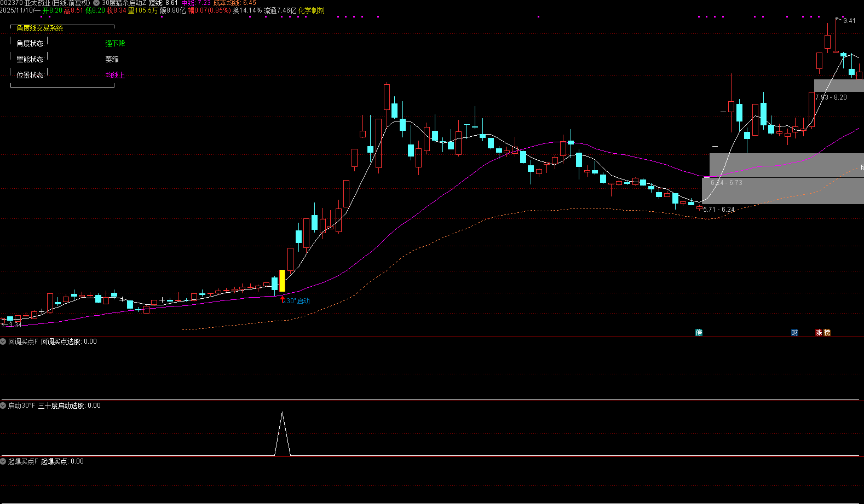
Task: Click the yellow highlighted launch candlestick
Action: pyautogui.click(x=283, y=281)
